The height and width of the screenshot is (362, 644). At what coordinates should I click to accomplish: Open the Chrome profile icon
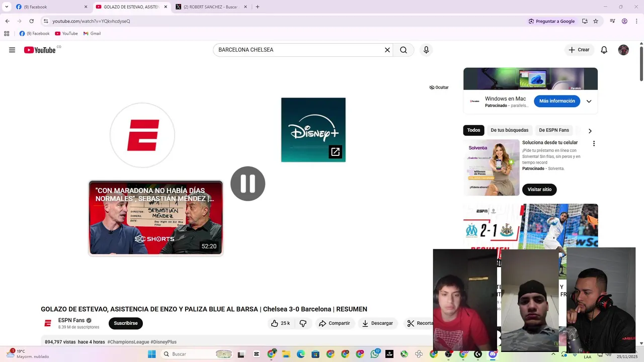click(x=624, y=21)
